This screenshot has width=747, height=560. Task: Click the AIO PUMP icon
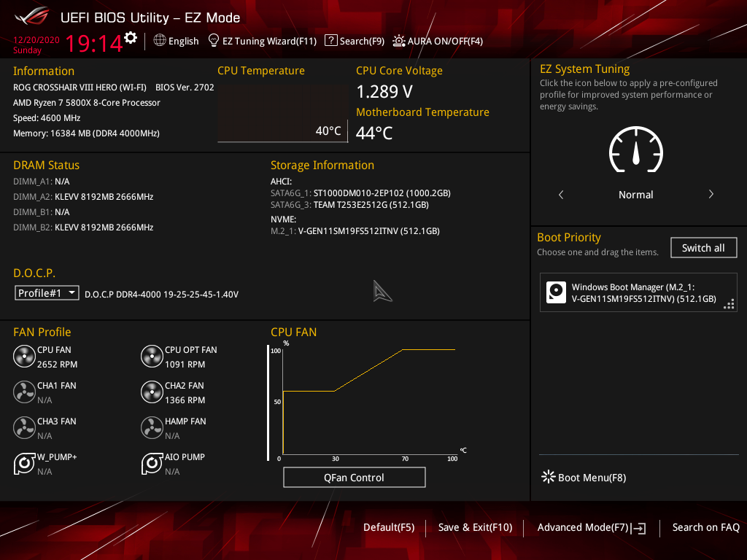(152, 463)
